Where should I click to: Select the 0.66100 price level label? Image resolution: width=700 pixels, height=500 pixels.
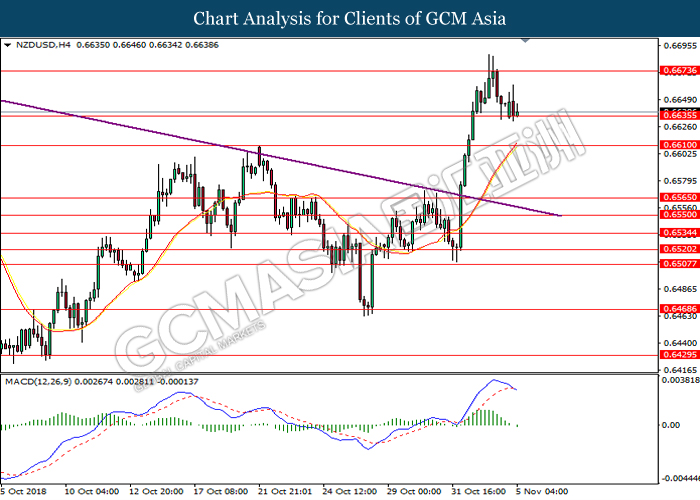click(x=679, y=145)
